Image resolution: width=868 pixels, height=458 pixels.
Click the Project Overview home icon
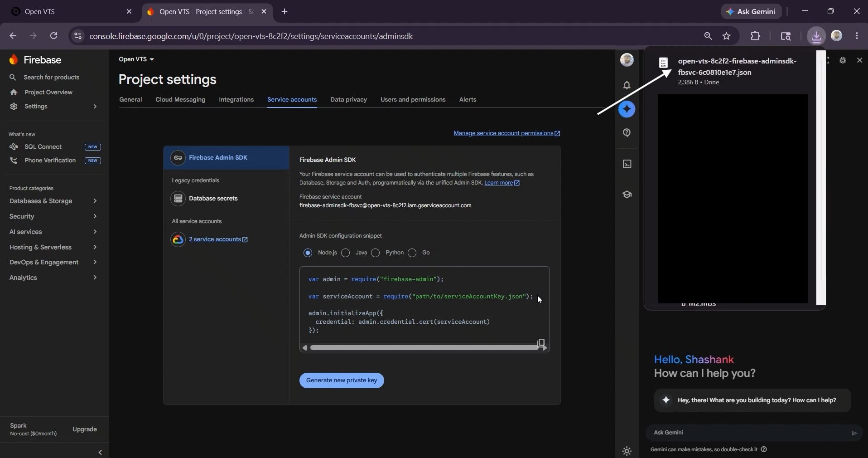14,93
